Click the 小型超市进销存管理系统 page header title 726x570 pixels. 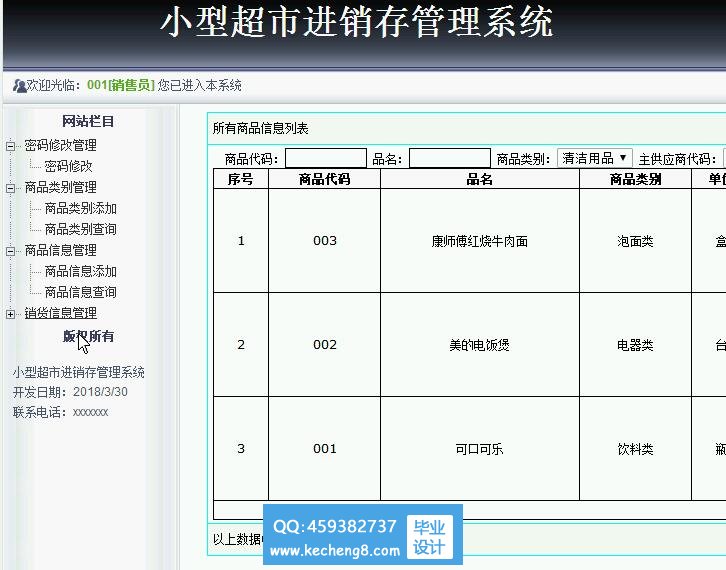[357, 22]
